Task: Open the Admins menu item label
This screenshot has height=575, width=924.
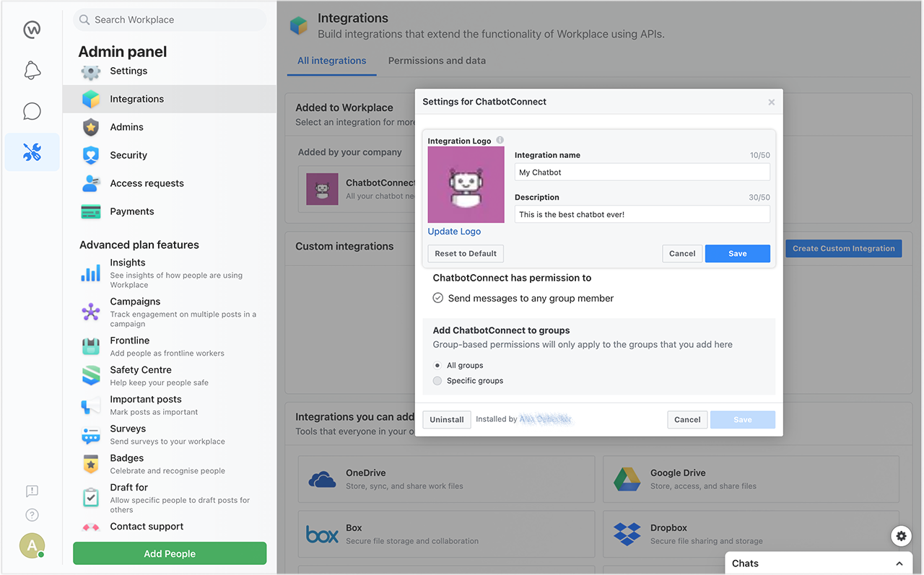Action: 127,127
